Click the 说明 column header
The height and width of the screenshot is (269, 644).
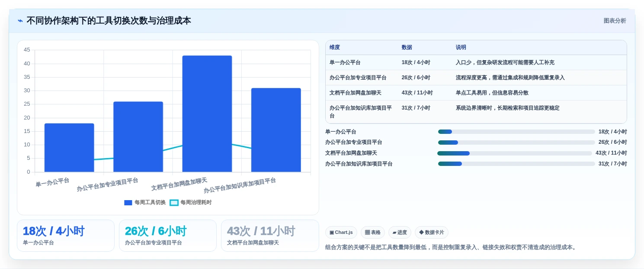point(461,47)
